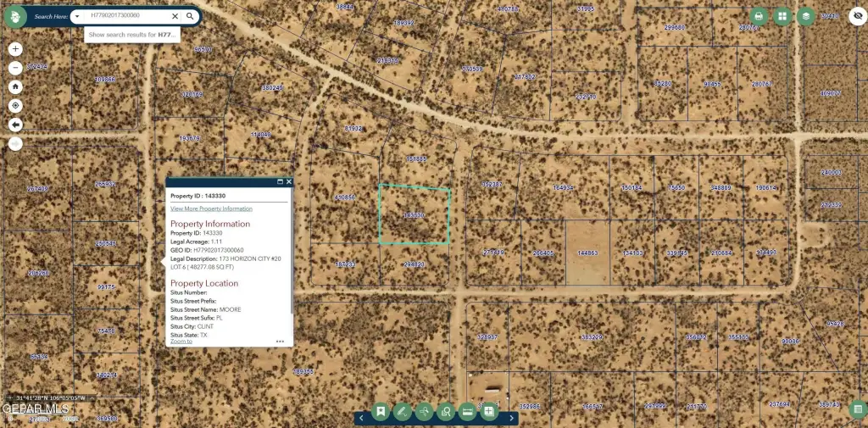Click the zoom in plus button
This screenshot has height=428, width=868.
pyautogui.click(x=15, y=49)
